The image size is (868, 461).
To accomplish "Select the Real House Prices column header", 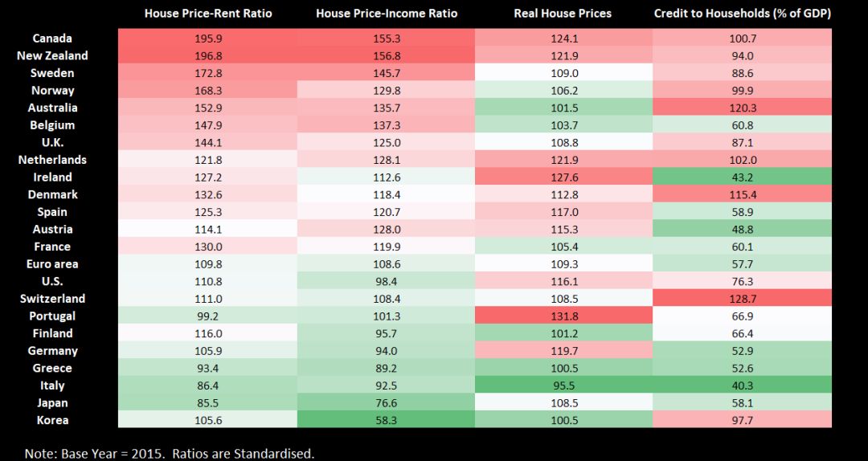I will point(563,14).
